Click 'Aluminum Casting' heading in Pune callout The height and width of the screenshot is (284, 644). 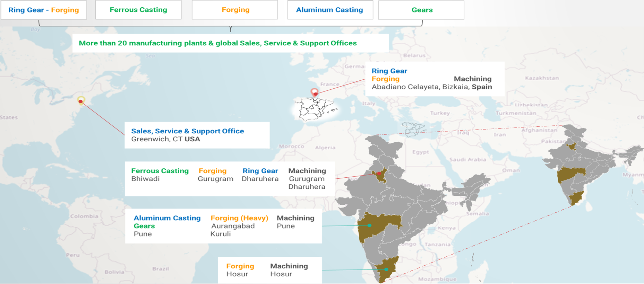[x=167, y=218]
